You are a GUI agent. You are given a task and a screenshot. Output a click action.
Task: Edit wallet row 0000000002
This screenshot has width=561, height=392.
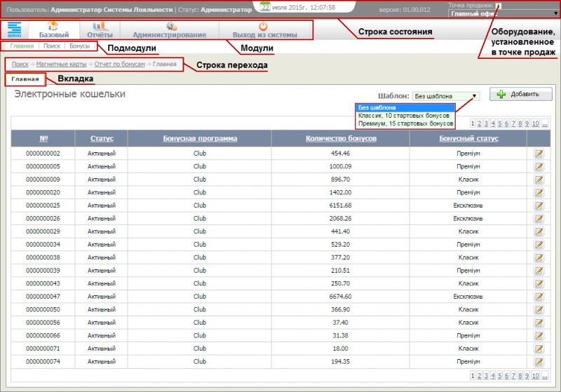click(539, 153)
